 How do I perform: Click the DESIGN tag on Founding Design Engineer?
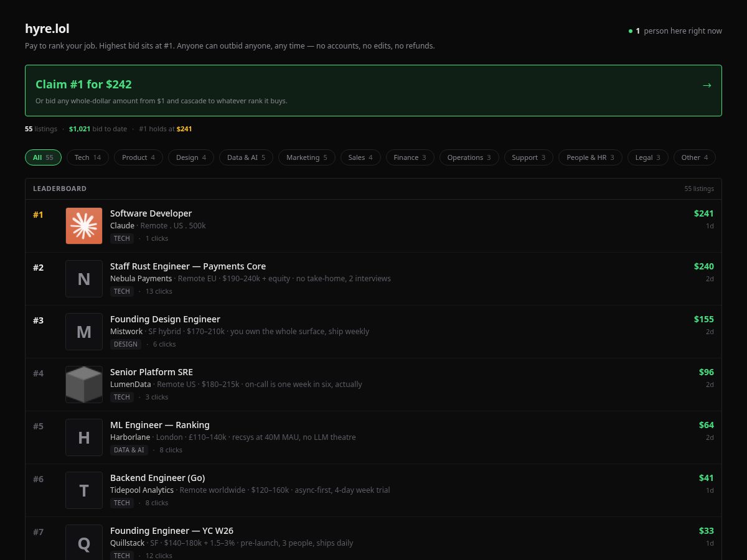coord(126,344)
